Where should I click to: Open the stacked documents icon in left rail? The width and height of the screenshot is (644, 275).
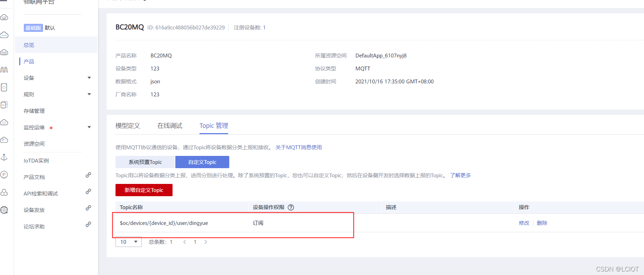[4, 105]
